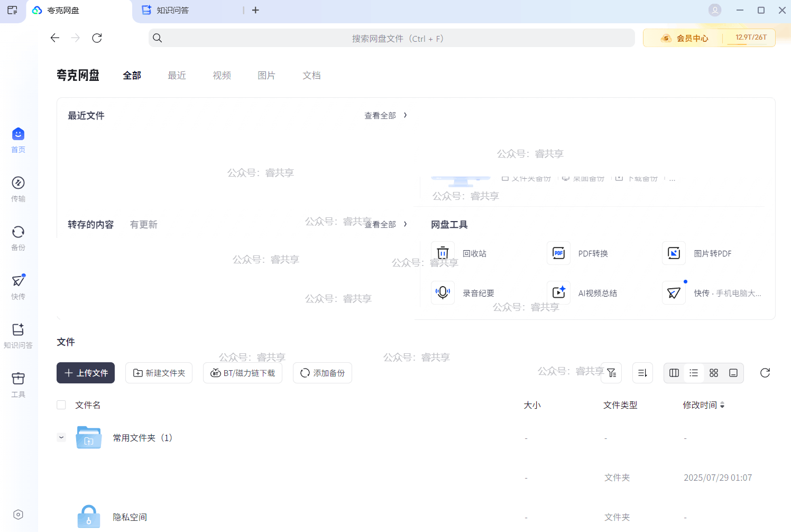Click the 新建文件夹 button
The width and height of the screenshot is (791, 532).
pyautogui.click(x=159, y=373)
